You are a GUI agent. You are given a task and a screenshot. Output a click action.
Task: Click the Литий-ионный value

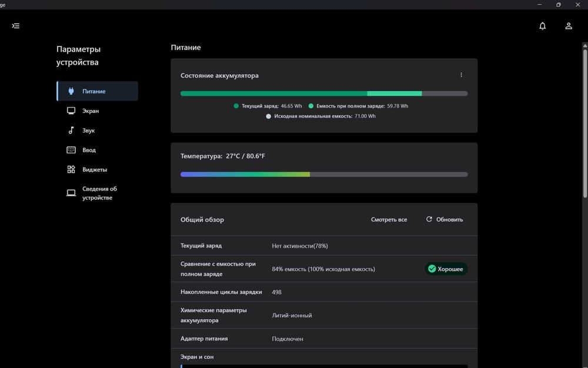292,315
